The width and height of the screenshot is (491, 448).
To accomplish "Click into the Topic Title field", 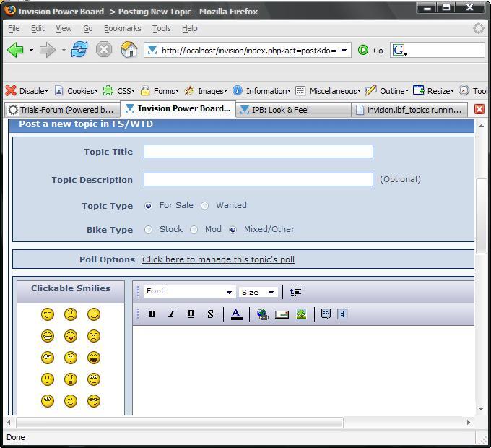I will 258,151.
